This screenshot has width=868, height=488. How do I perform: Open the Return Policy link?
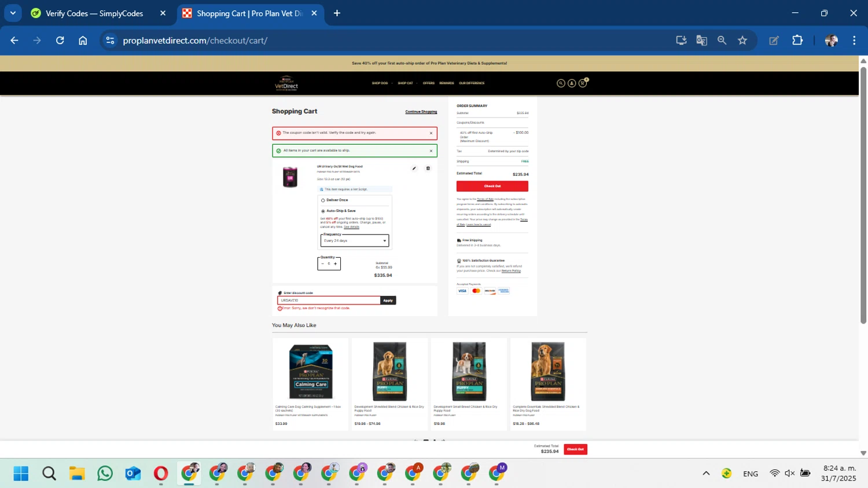511,270
